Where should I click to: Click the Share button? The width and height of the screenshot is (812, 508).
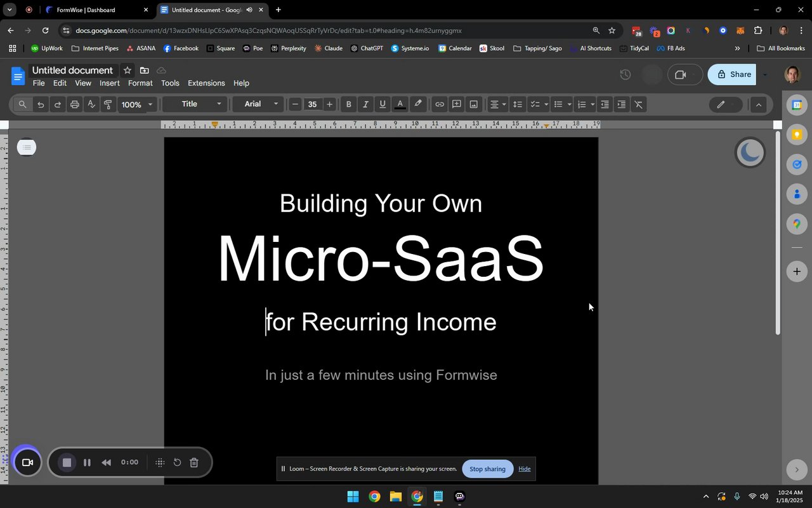(732, 74)
